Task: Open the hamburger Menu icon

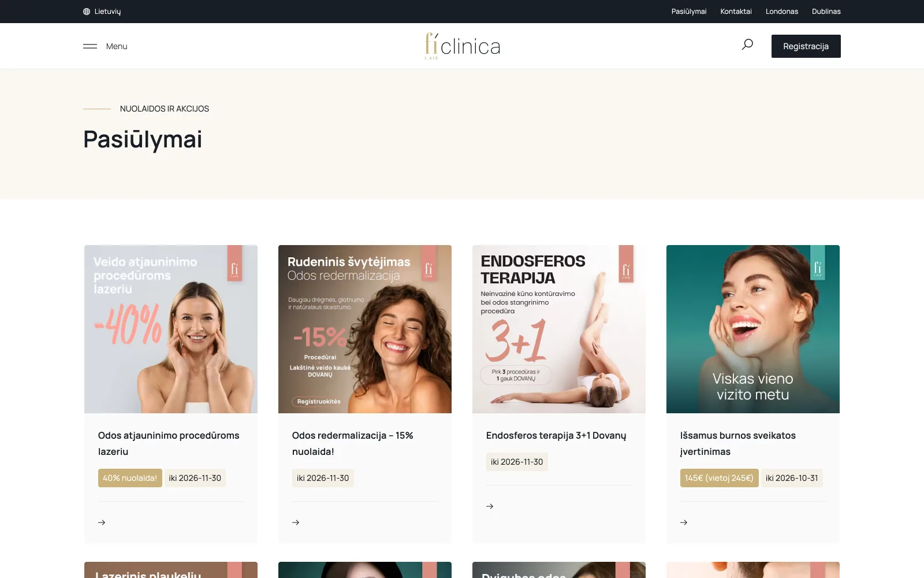Action: click(x=90, y=46)
